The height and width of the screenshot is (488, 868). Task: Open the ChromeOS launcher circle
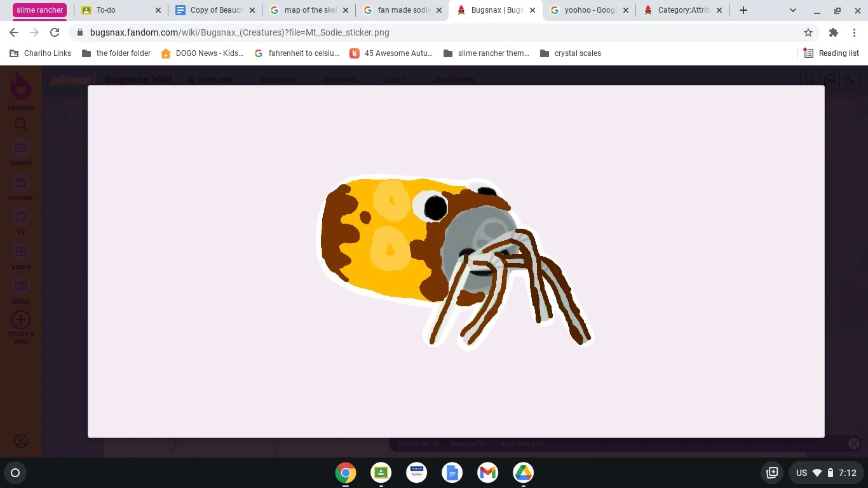pos(15,473)
